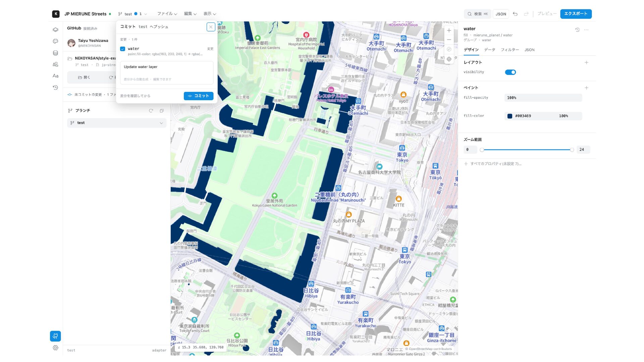
Task: Open settings gear at bottom left
Action: (x=55, y=348)
